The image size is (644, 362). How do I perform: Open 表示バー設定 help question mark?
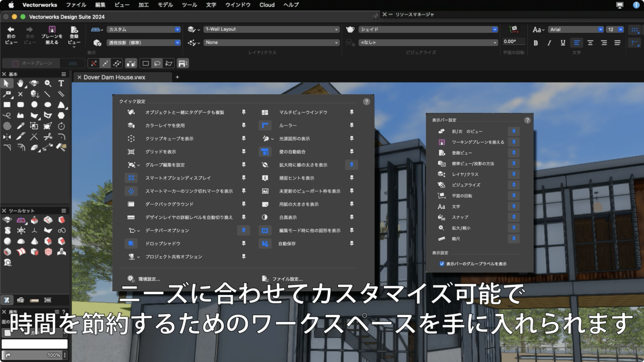click(527, 120)
